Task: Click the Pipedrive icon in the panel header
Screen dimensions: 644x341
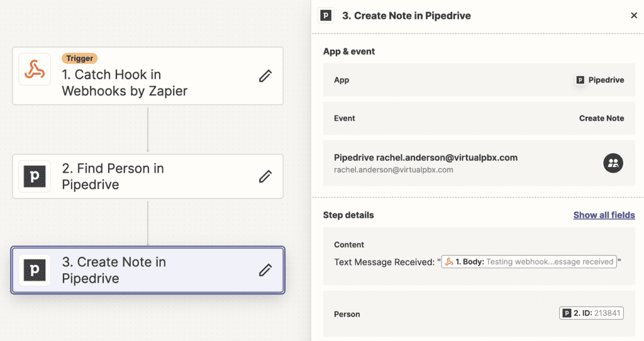Action: 326,16
